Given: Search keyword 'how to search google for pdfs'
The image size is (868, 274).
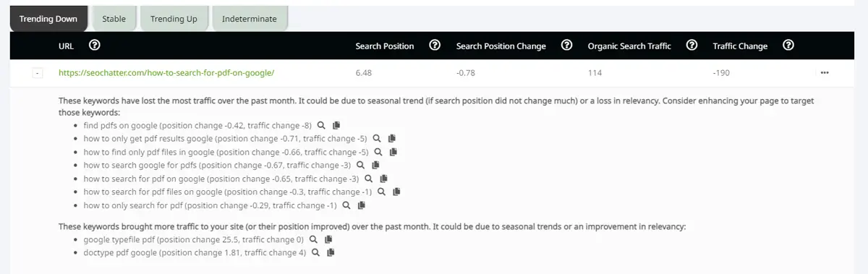Looking at the screenshot, I should click(361, 166).
